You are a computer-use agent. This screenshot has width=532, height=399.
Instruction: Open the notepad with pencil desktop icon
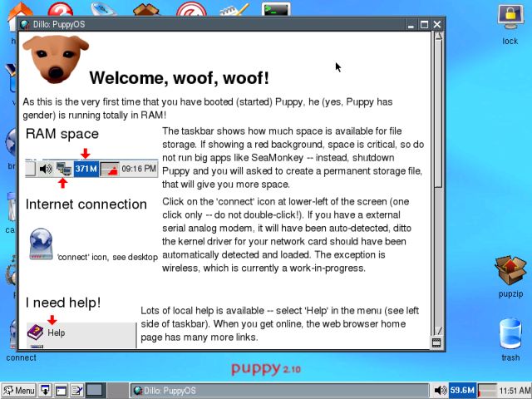coord(234,9)
